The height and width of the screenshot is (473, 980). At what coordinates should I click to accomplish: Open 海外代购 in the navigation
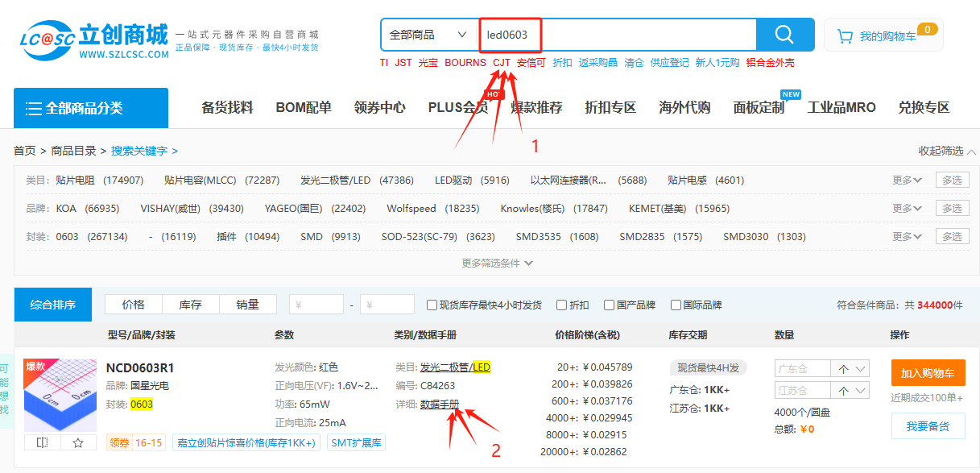(684, 108)
